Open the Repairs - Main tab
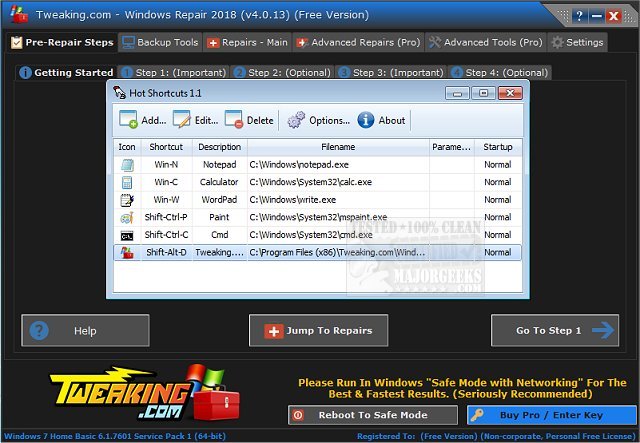Viewport: 640px width, 443px height. coord(247,42)
